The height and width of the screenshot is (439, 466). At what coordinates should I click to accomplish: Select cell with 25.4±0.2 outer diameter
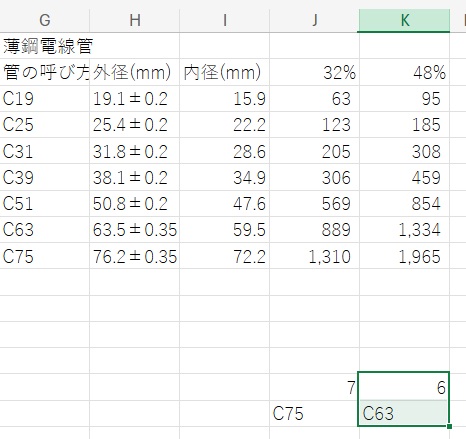[135, 125]
